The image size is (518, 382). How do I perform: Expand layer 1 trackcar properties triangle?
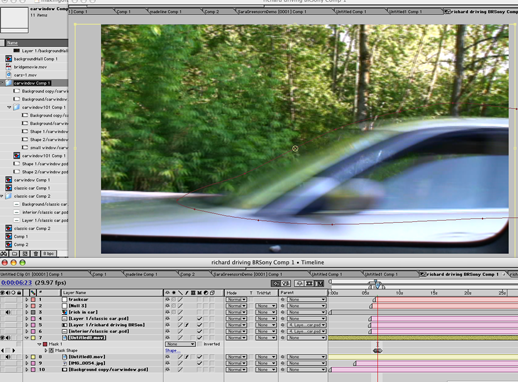click(27, 299)
